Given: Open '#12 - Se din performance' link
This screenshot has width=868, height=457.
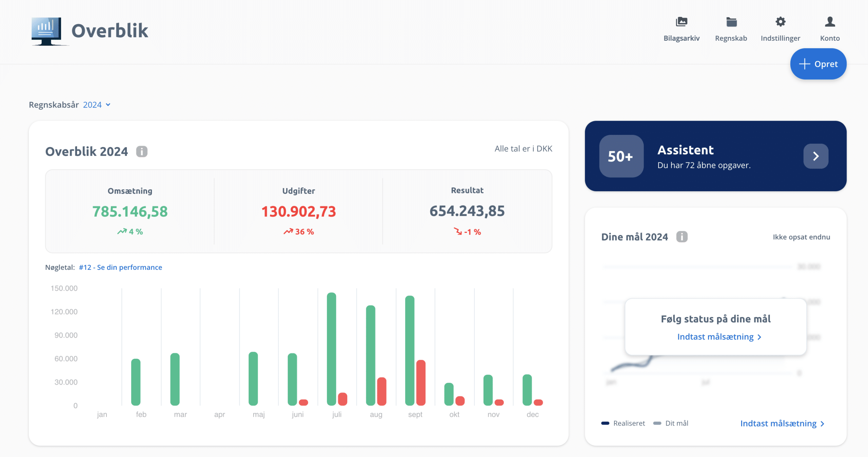Looking at the screenshot, I should point(120,267).
